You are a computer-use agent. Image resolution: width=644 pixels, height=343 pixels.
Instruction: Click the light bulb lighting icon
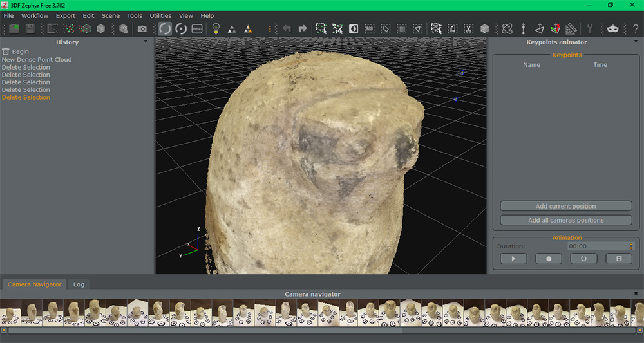click(216, 29)
